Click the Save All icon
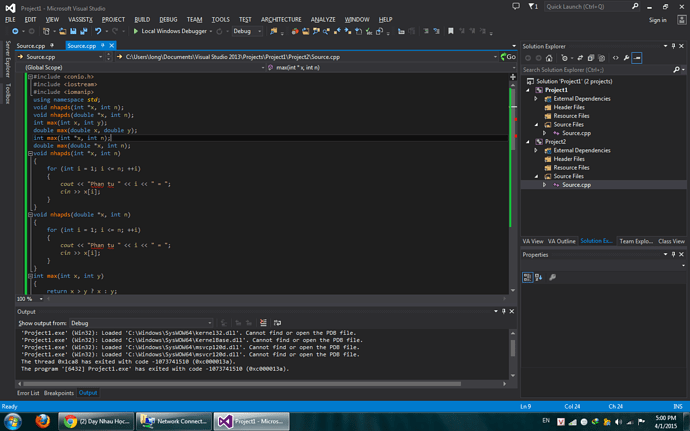Screen dimensions: 690x431 coord(84,31)
